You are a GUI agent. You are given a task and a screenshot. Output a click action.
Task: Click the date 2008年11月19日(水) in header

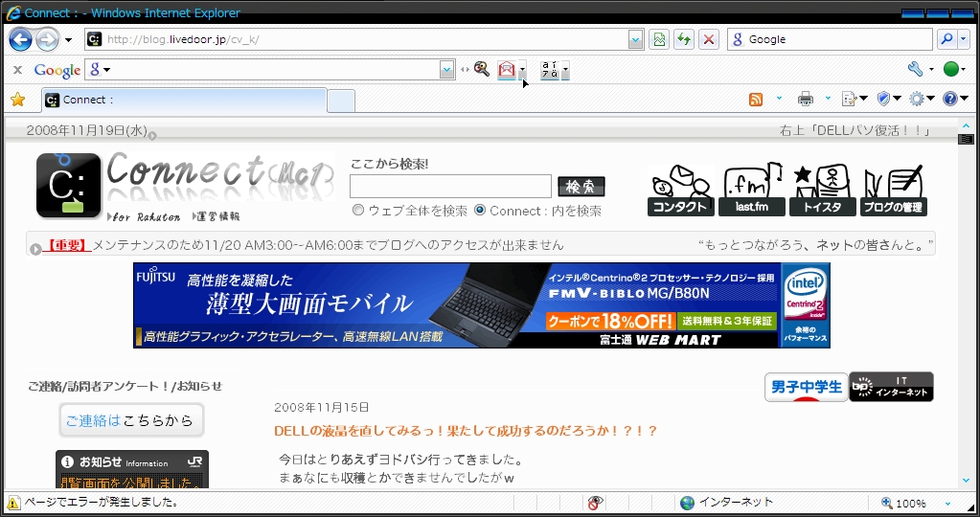pos(87,130)
